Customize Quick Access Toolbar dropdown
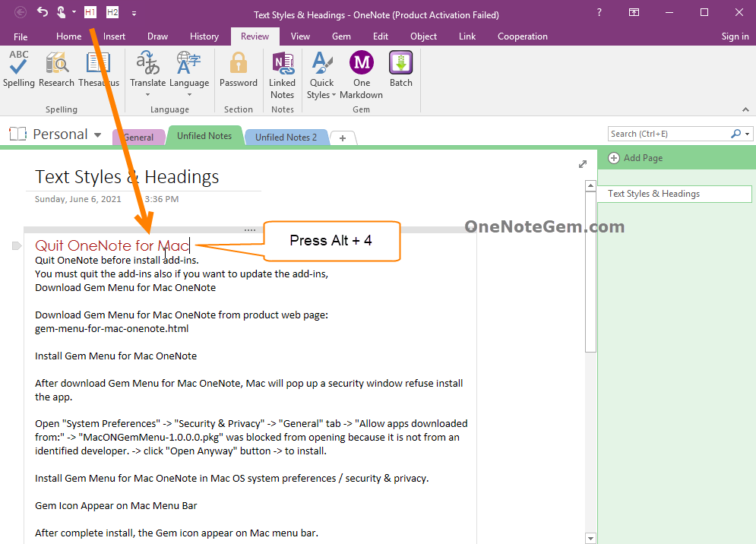756x544 pixels. click(134, 14)
